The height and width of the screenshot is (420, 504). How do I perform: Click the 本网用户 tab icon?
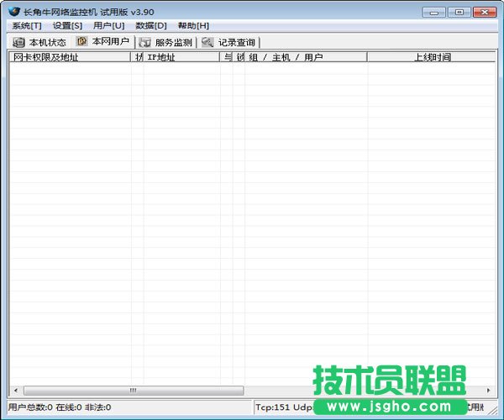[82, 41]
